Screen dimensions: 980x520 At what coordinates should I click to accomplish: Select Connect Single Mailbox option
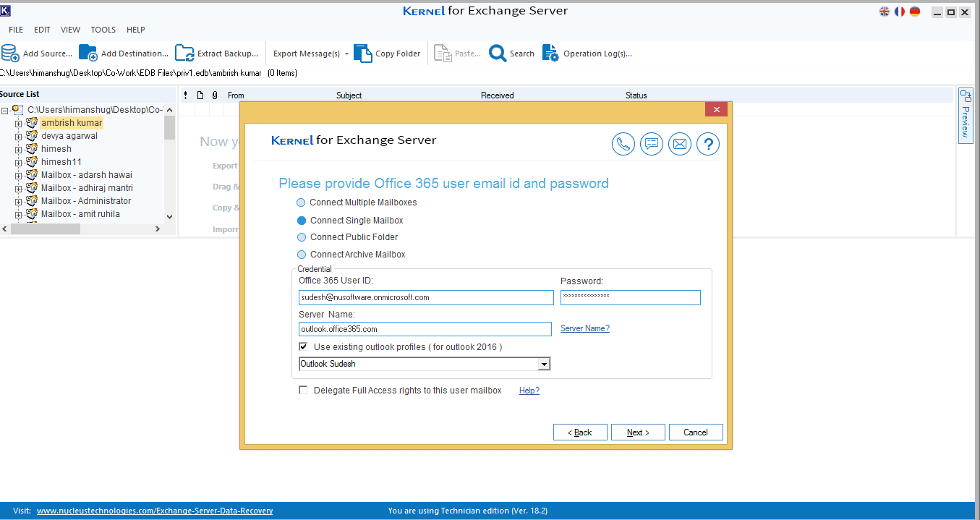(x=302, y=221)
